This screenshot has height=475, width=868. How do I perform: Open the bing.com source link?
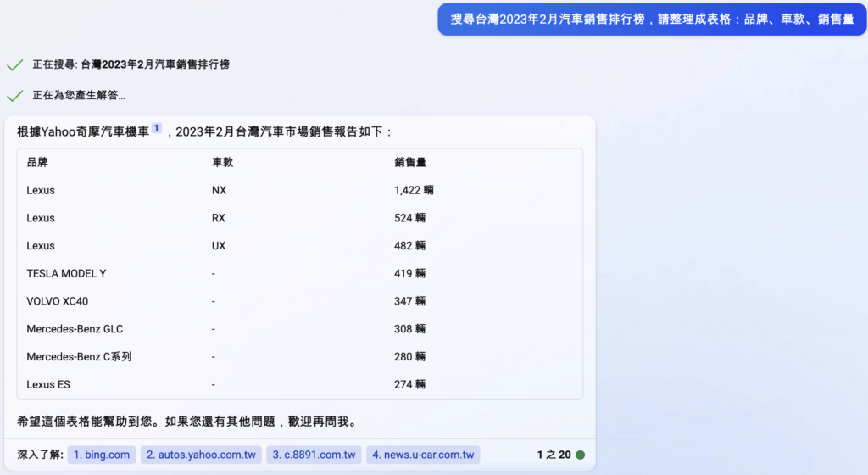pos(102,455)
